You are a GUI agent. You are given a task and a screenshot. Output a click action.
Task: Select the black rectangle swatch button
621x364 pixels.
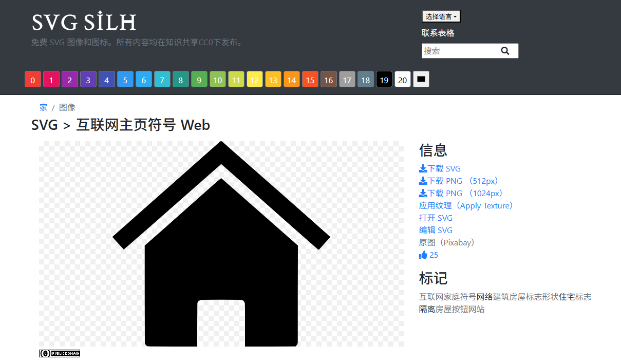click(421, 79)
